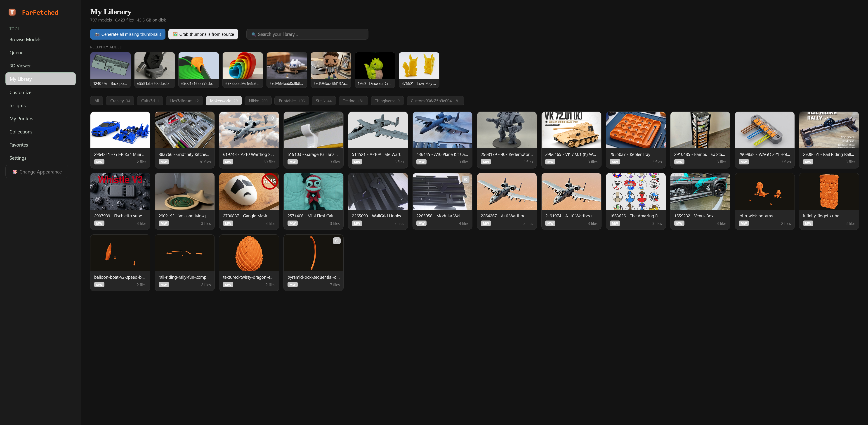
Task: Click MW badge on Gangle Mask card
Action: click(x=228, y=223)
